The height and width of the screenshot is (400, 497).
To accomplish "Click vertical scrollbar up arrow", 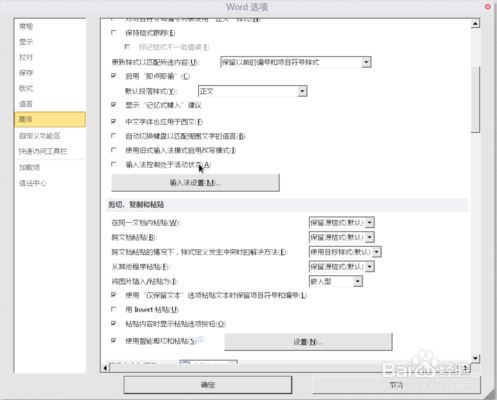I will pos(475,24).
